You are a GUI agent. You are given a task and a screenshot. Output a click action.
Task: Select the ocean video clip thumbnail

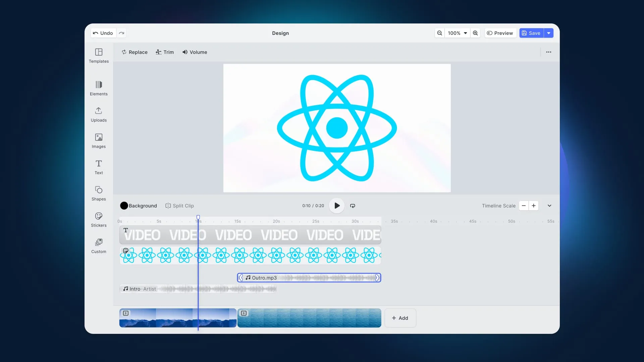(x=309, y=318)
